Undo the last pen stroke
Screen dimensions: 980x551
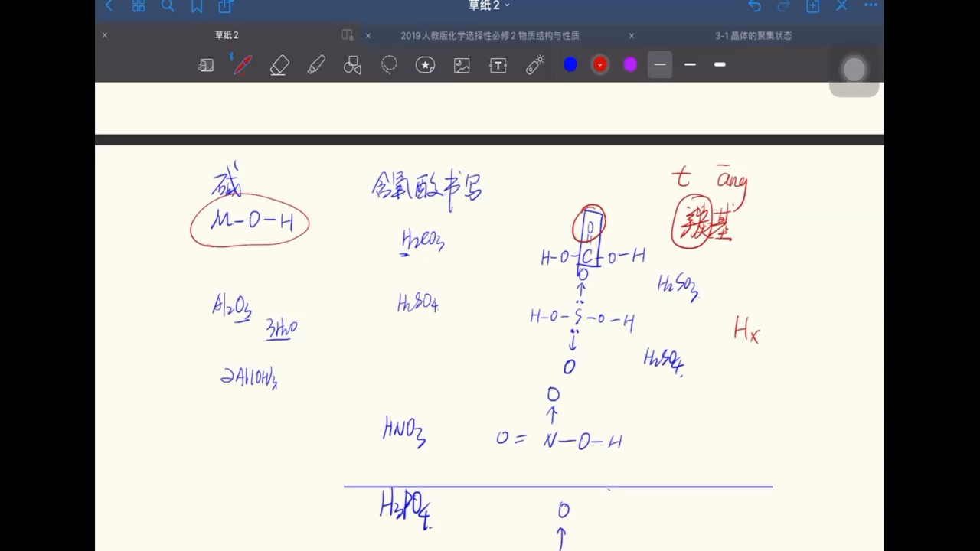tap(754, 6)
